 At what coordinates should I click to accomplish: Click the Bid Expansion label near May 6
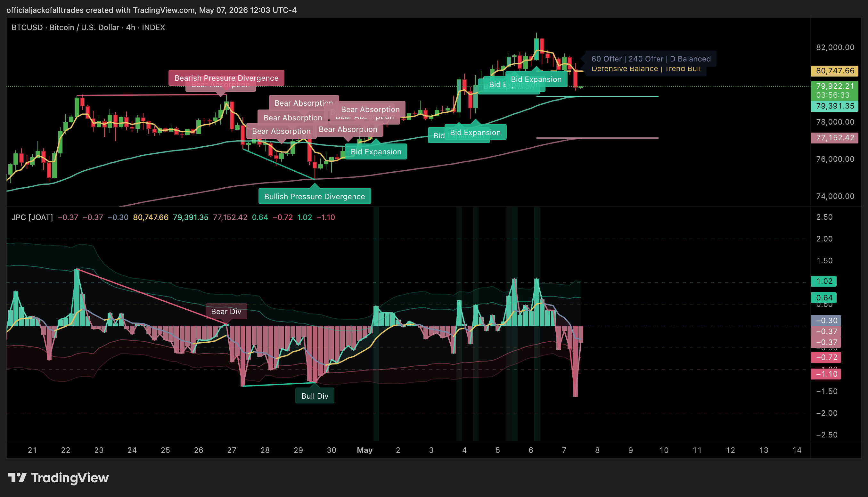pyautogui.click(x=536, y=79)
